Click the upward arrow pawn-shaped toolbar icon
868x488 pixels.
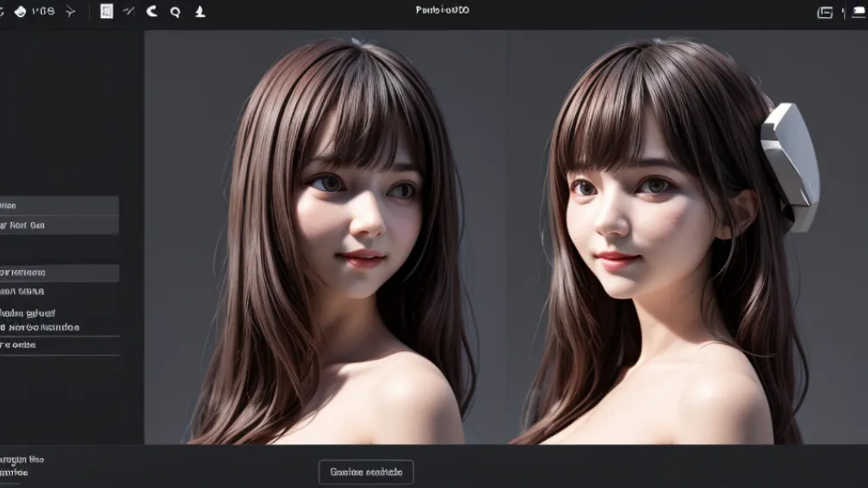tap(200, 12)
